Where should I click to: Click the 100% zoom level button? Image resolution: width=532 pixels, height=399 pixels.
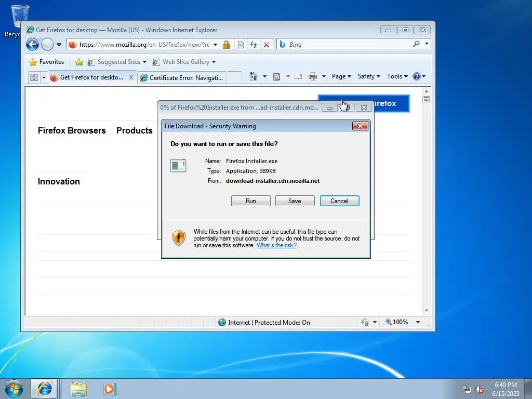(x=396, y=322)
